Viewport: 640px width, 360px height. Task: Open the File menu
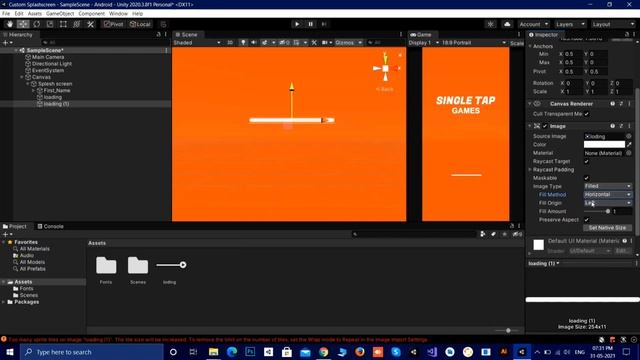(6, 13)
